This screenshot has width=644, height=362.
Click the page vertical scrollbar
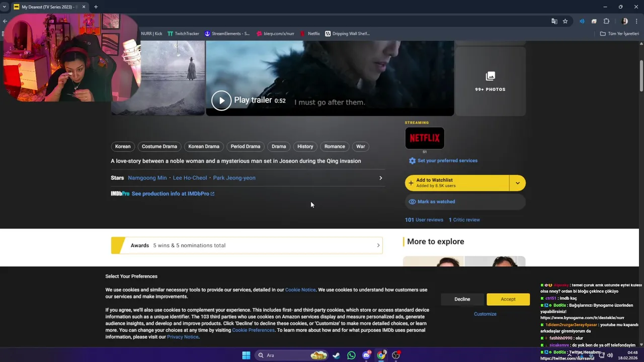pos(641,75)
